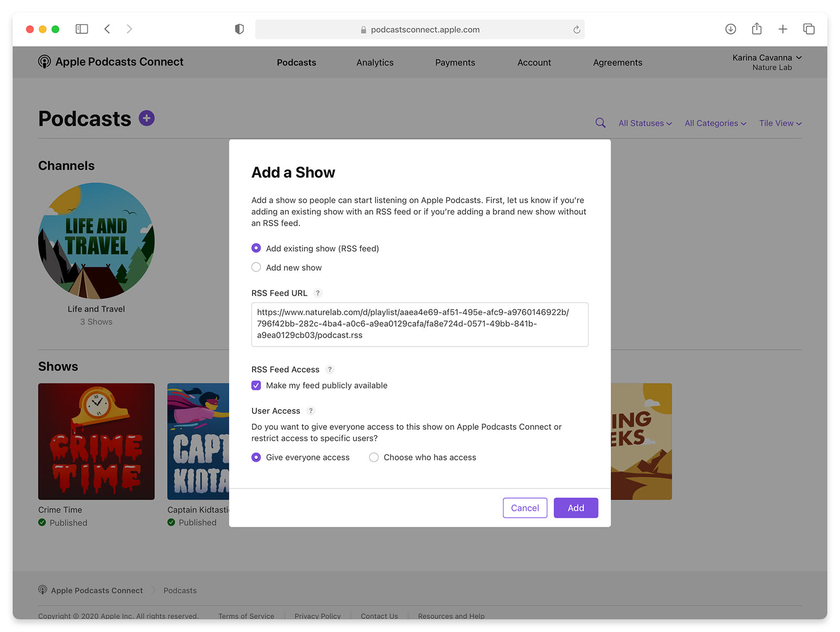Click RSS Feed URL help question mark
840x632 pixels.
pos(318,293)
